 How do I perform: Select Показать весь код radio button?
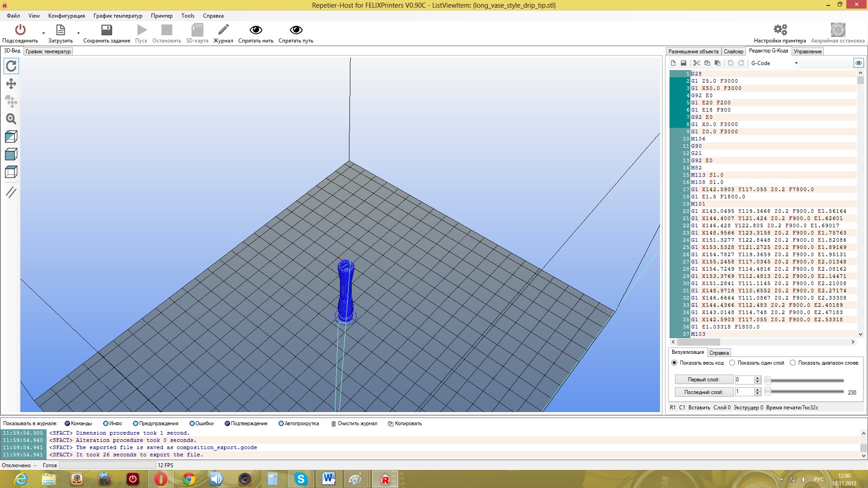click(x=675, y=363)
